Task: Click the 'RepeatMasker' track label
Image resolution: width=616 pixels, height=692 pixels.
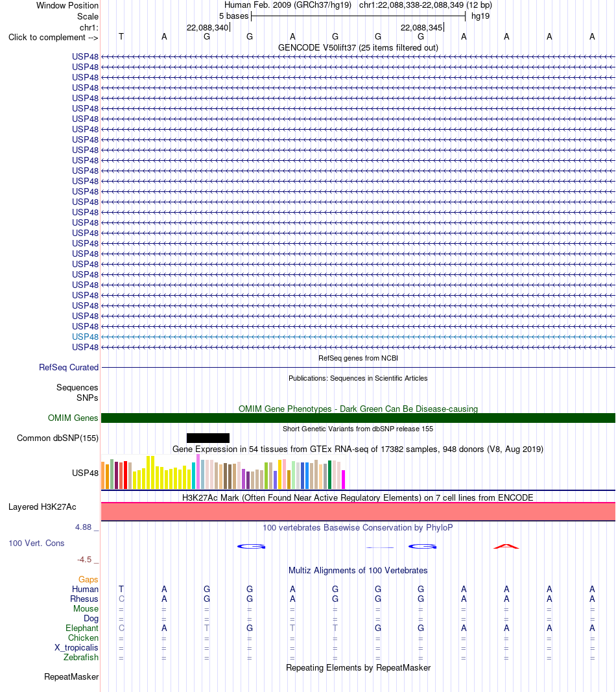Action: coord(71,677)
